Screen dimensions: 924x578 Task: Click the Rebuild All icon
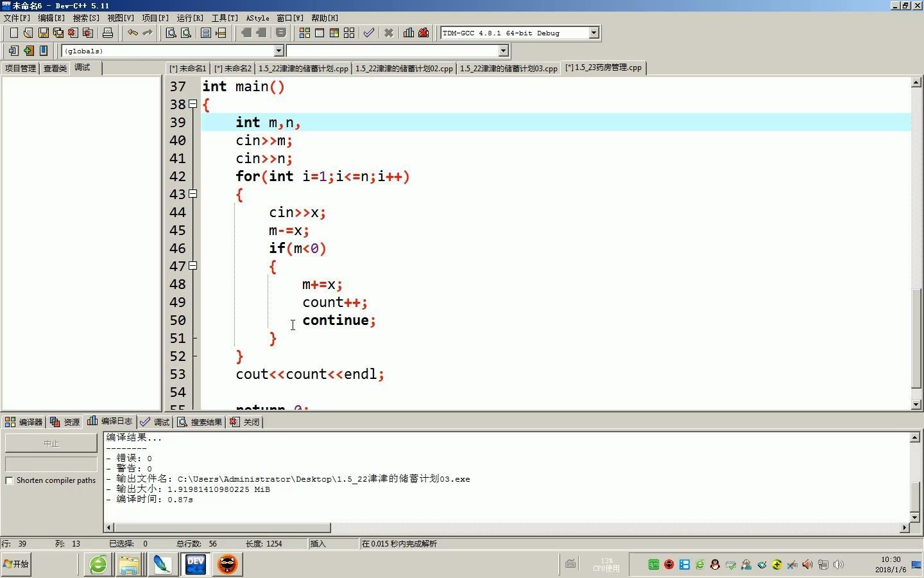(x=349, y=33)
